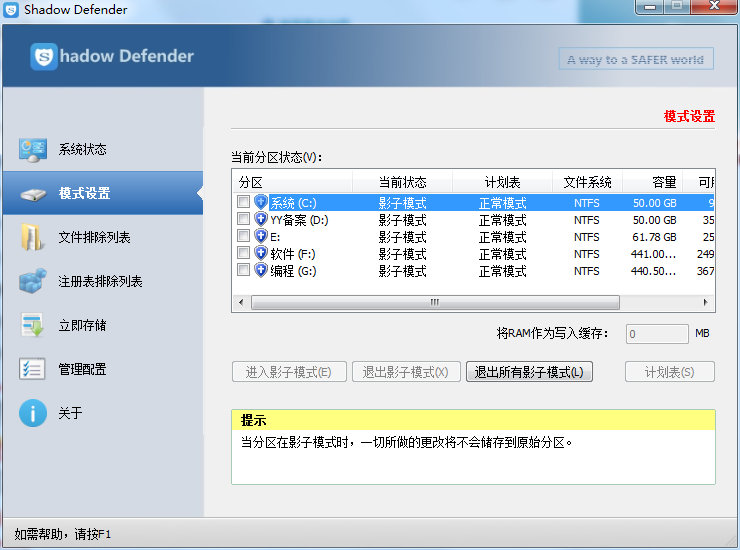740x550 pixels.
Task: Click the 系统状态 monitor icon
Action: tap(33, 150)
